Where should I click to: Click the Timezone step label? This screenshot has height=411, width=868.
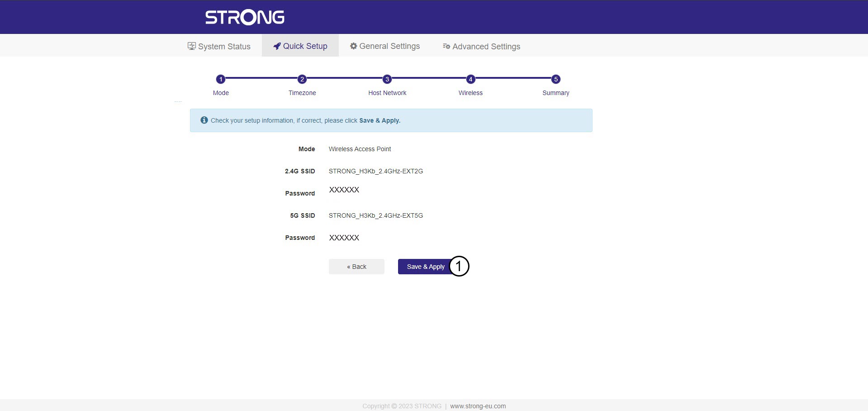click(302, 93)
